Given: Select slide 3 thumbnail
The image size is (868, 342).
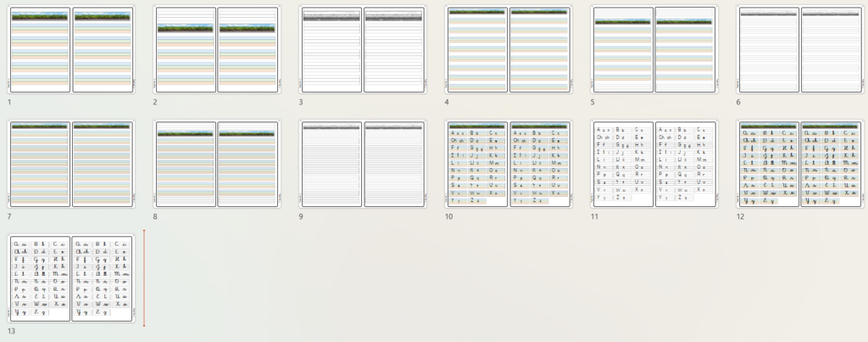Looking at the screenshot, I should (363, 49).
